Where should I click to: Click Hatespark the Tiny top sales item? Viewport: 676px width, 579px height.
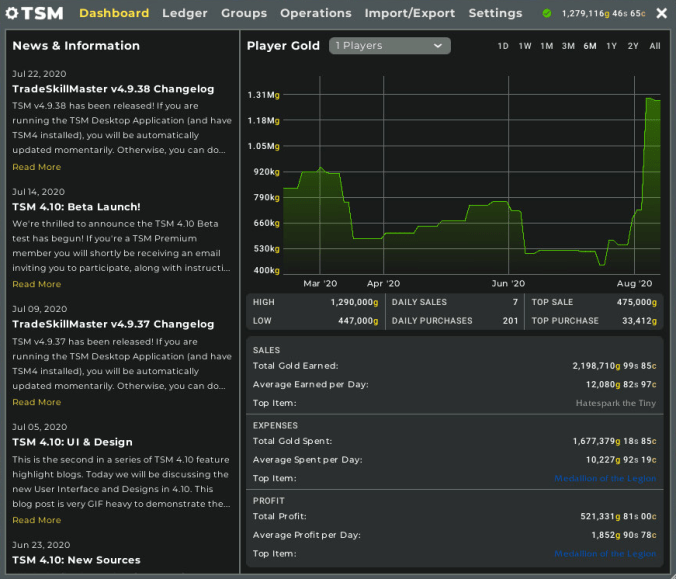pyautogui.click(x=616, y=403)
